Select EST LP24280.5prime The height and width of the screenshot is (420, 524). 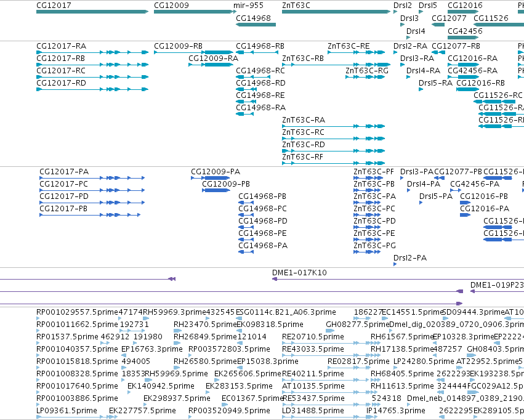point(424,361)
